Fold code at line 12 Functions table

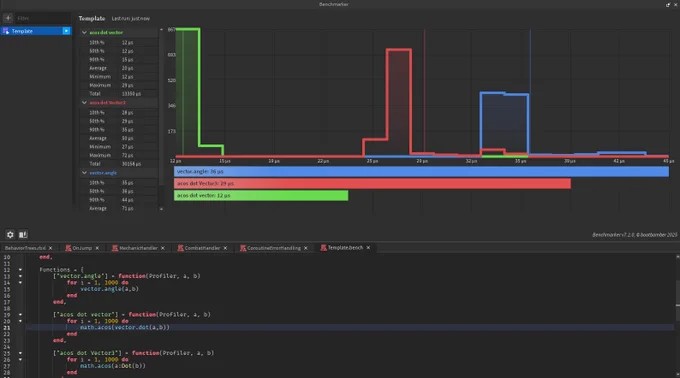coord(20,270)
